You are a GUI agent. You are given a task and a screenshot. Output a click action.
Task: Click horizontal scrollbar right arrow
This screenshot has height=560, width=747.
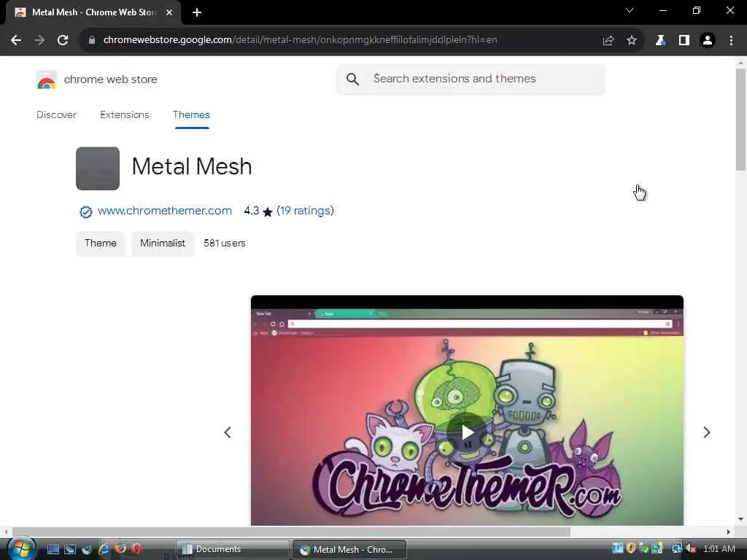tap(729, 532)
